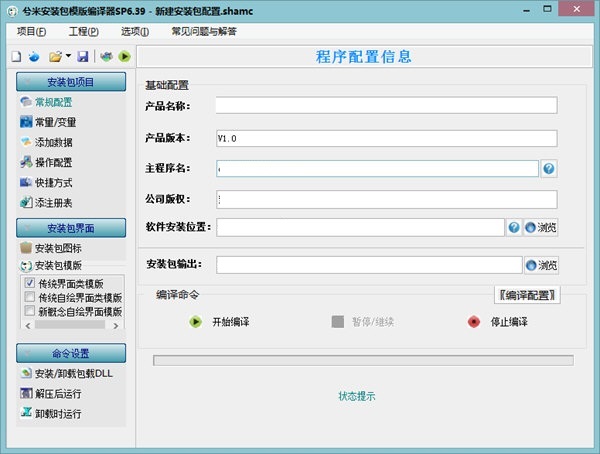Screen dimensions: 600x454
Task: Click red 停止编译 stop icon
Action: coord(474,322)
